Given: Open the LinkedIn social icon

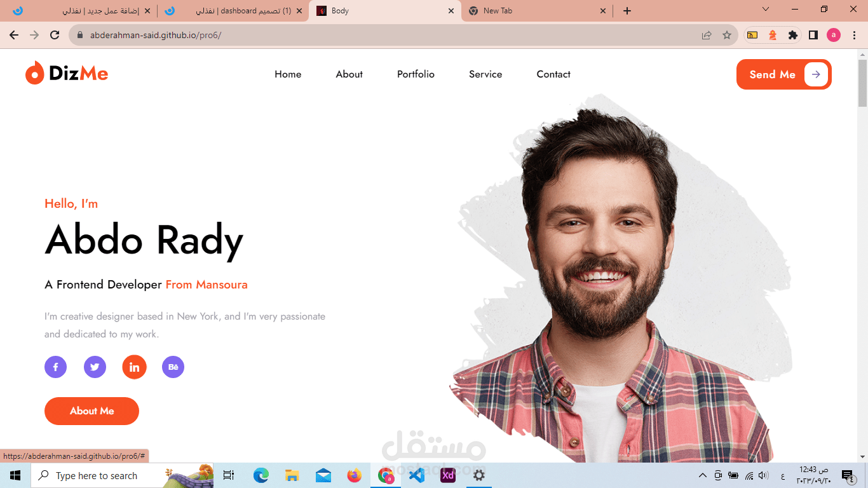Looking at the screenshot, I should pos(134,367).
